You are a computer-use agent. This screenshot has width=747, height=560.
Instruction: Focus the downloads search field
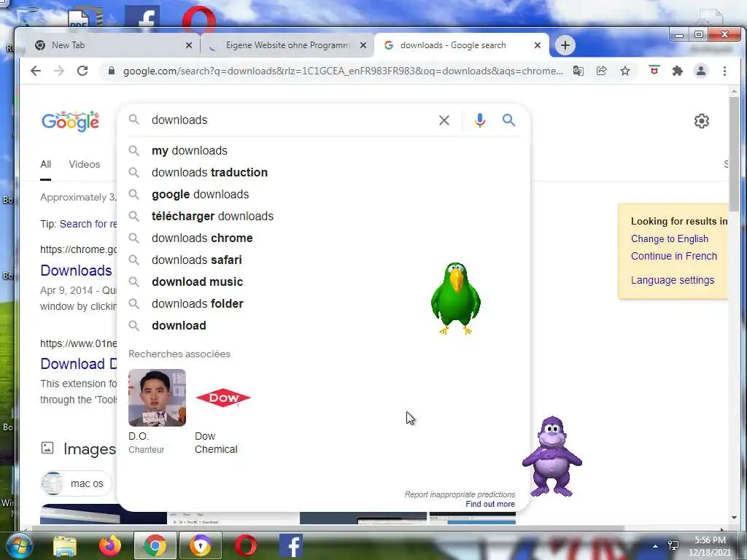point(290,120)
